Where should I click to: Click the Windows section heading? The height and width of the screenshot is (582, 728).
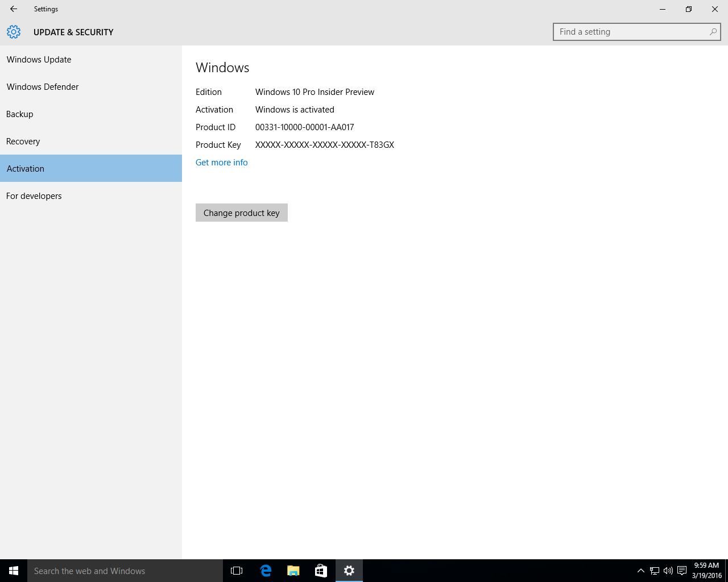[x=222, y=68]
